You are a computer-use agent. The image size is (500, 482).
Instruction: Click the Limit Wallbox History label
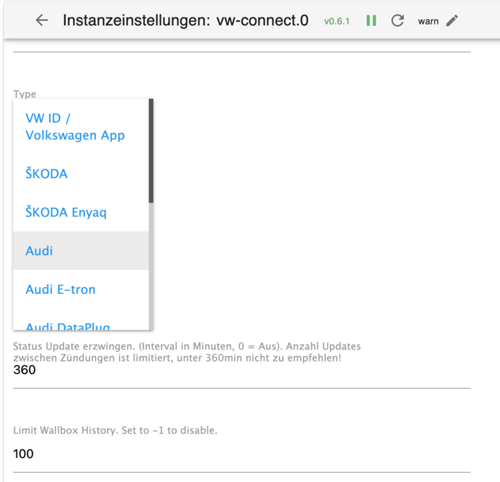115,430
